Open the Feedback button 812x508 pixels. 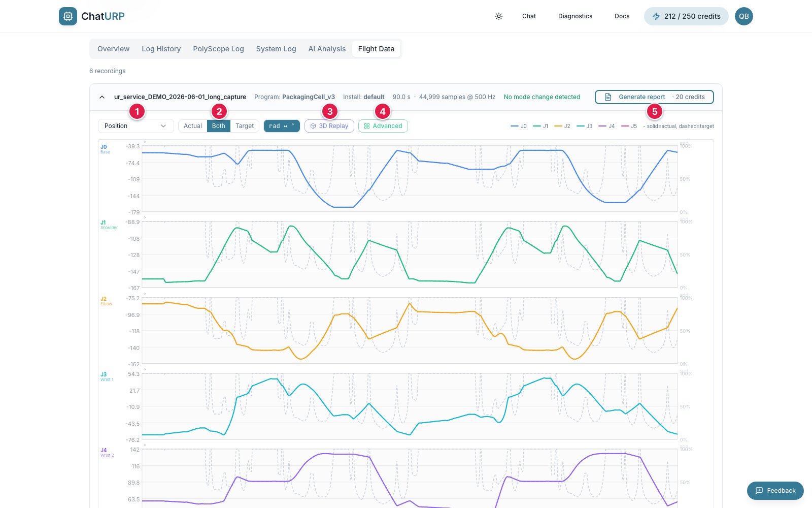[x=775, y=491]
